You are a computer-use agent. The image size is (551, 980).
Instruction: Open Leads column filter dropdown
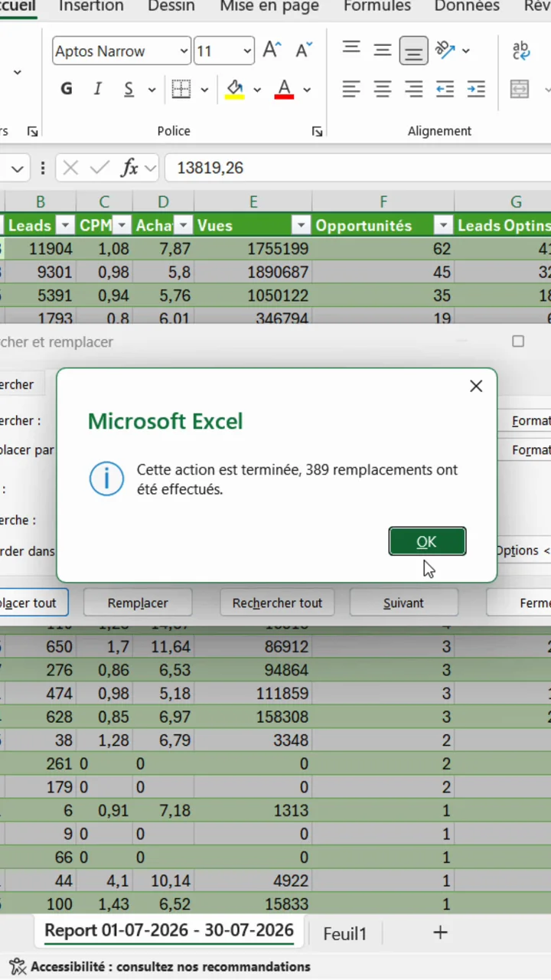pyautogui.click(x=66, y=226)
